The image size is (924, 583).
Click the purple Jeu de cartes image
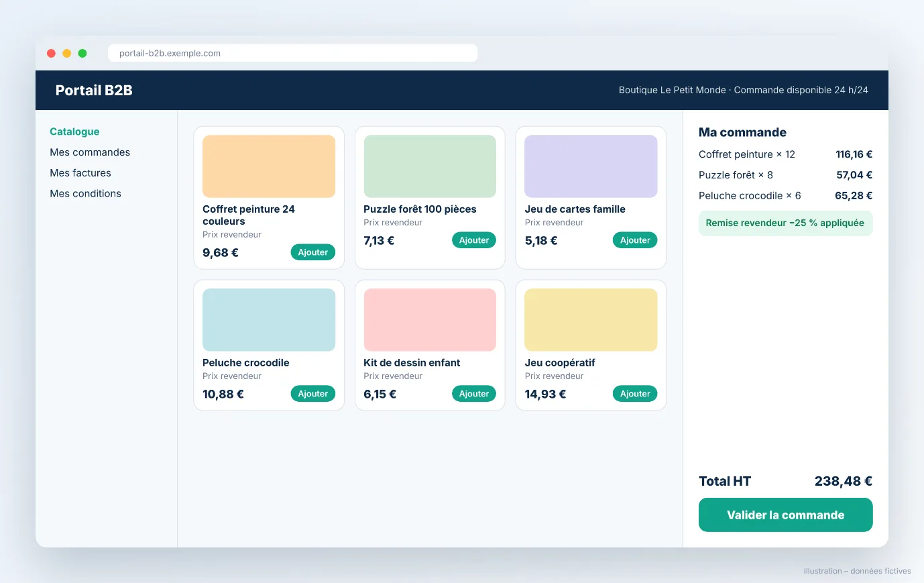pyautogui.click(x=591, y=166)
